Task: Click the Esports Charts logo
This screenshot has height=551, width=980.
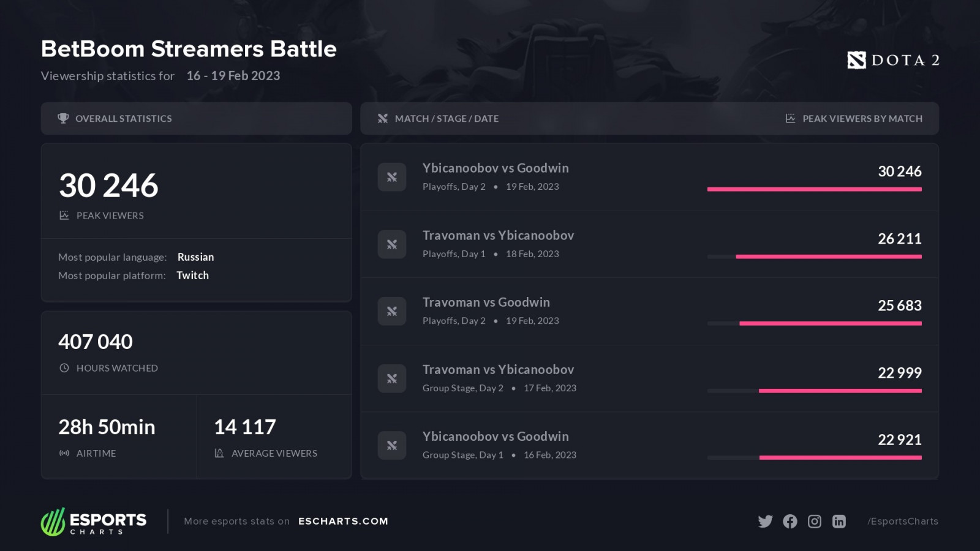Action: [x=94, y=522]
